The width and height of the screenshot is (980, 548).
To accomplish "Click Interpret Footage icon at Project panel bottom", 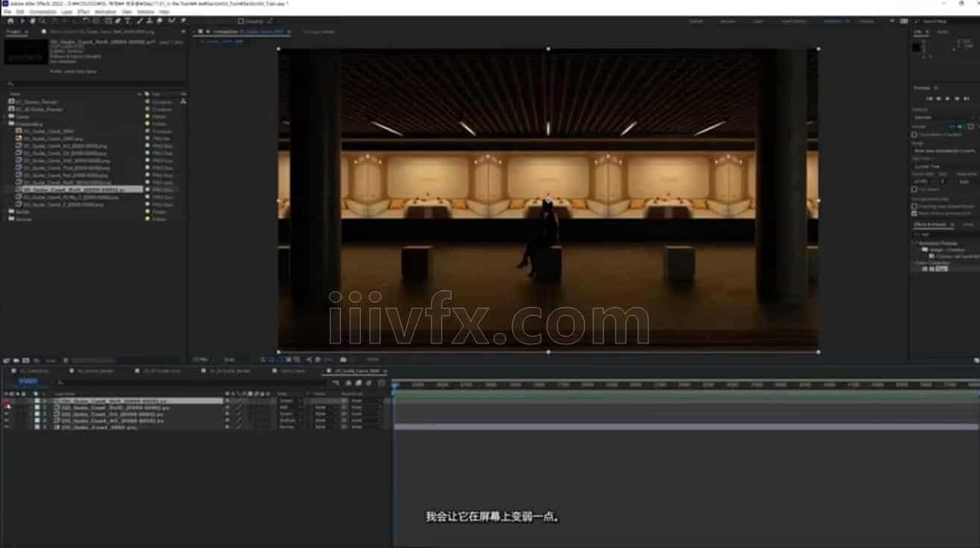I will coord(6,360).
